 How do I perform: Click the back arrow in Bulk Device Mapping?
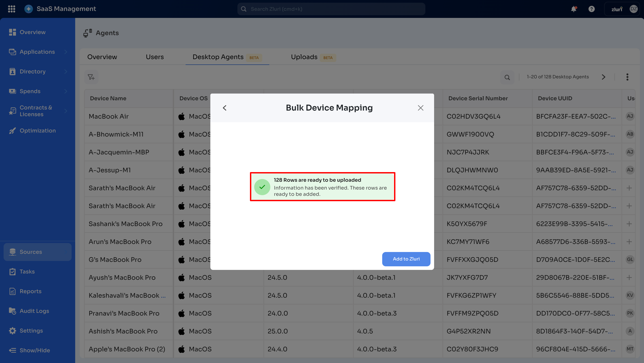pos(224,108)
